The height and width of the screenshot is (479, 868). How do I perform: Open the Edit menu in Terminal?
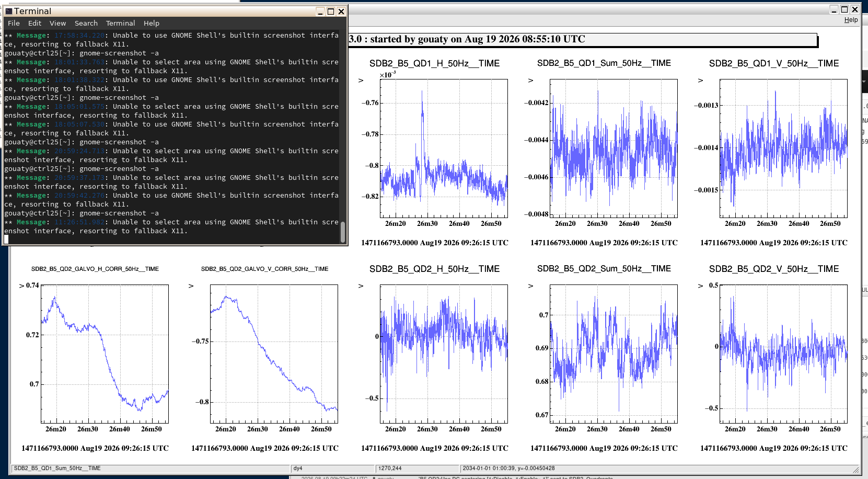(x=34, y=23)
